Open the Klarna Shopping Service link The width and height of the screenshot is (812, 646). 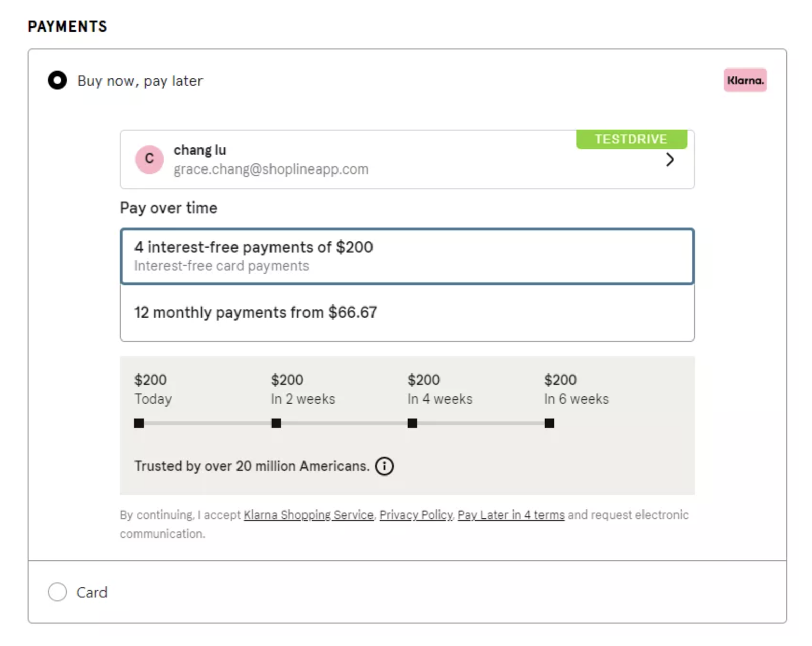(308, 515)
